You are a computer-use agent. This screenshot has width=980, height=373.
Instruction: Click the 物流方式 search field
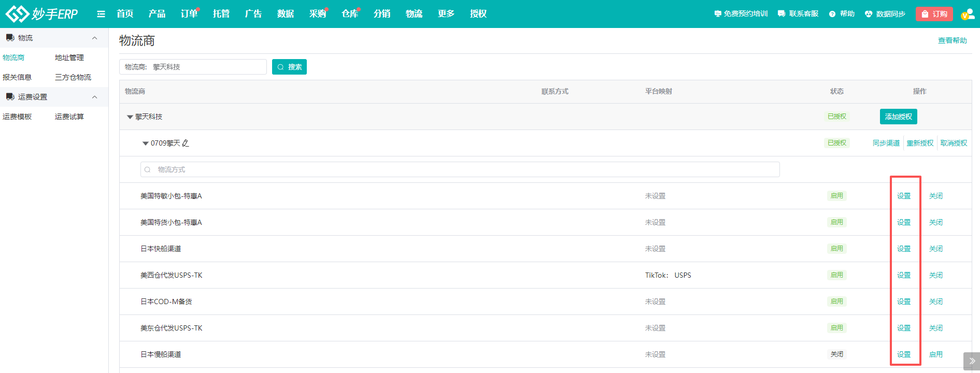click(460, 169)
